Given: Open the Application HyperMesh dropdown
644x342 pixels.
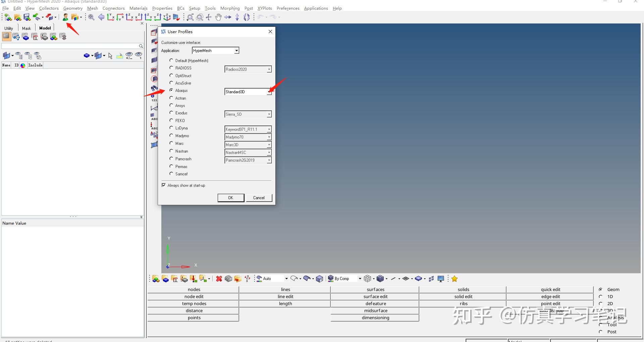Looking at the screenshot, I should (215, 51).
